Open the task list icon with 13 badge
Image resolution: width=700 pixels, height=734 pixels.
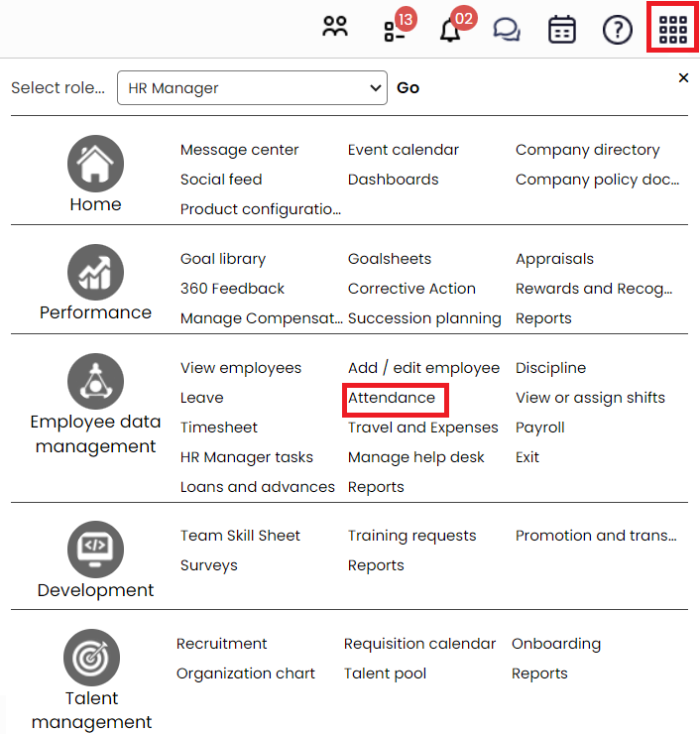[395, 30]
